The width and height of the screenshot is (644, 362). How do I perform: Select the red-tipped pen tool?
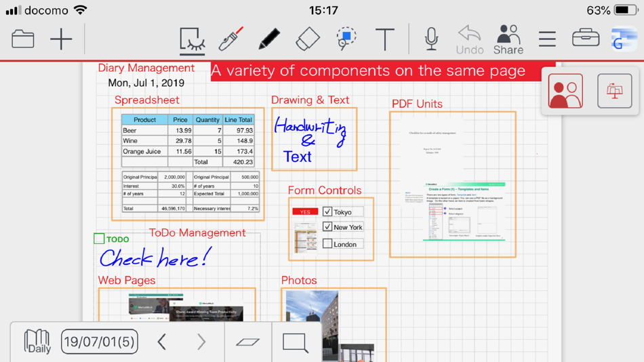click(x=230, y=39)
